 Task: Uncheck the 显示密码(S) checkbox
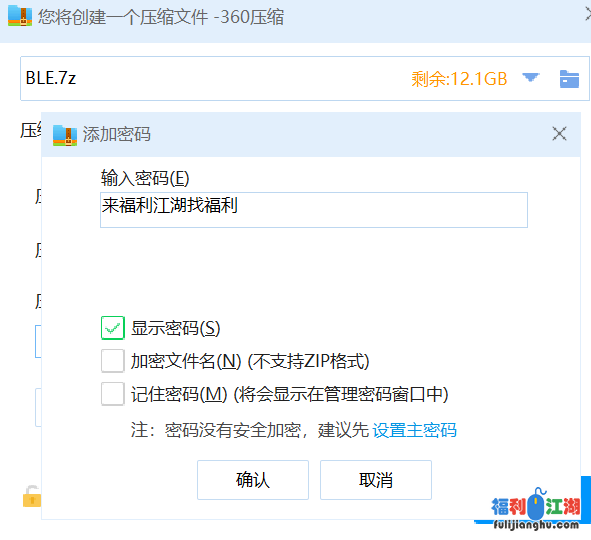pos(113,328)
